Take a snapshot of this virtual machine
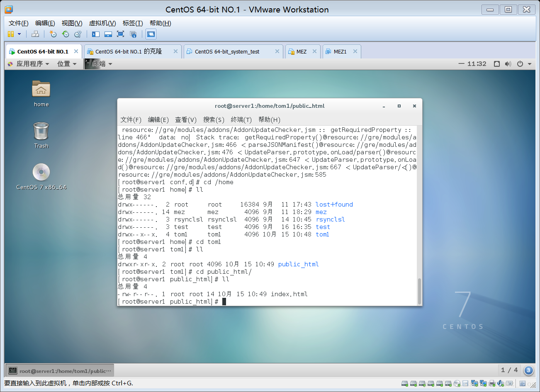This screenshot has width=540, height=392. click(53, 34)
